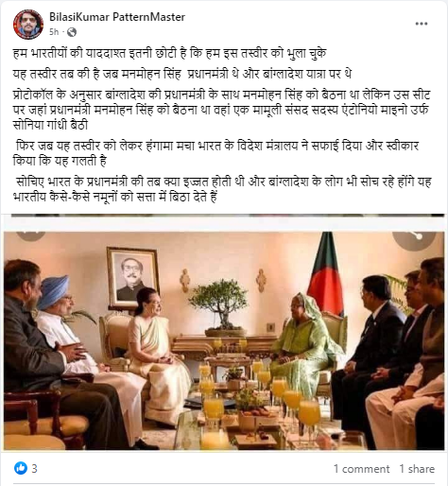Image resolution: width=448 pixels, height=486 pixels.
Task: Click the first line starting "हम भारतीयों"
Action: [x=169, y=53]
